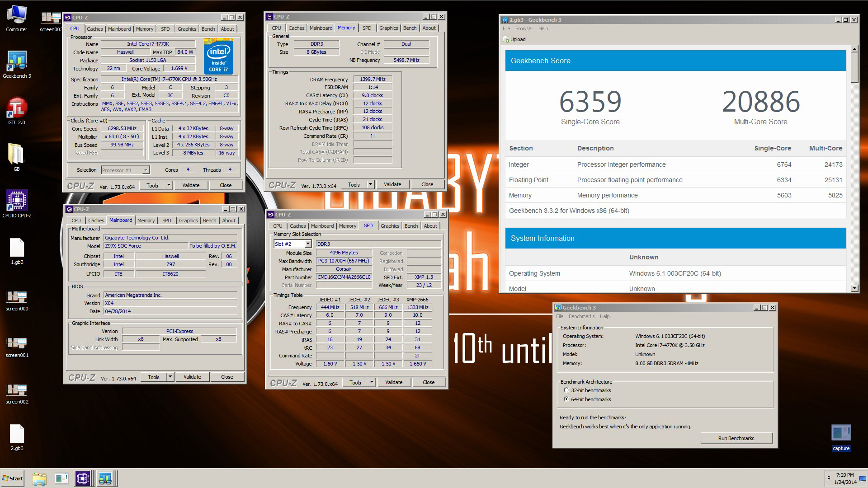Open Tools dropdown arrow in Memory window
Viewport: 868px width, 488px height.
point(370,184)
